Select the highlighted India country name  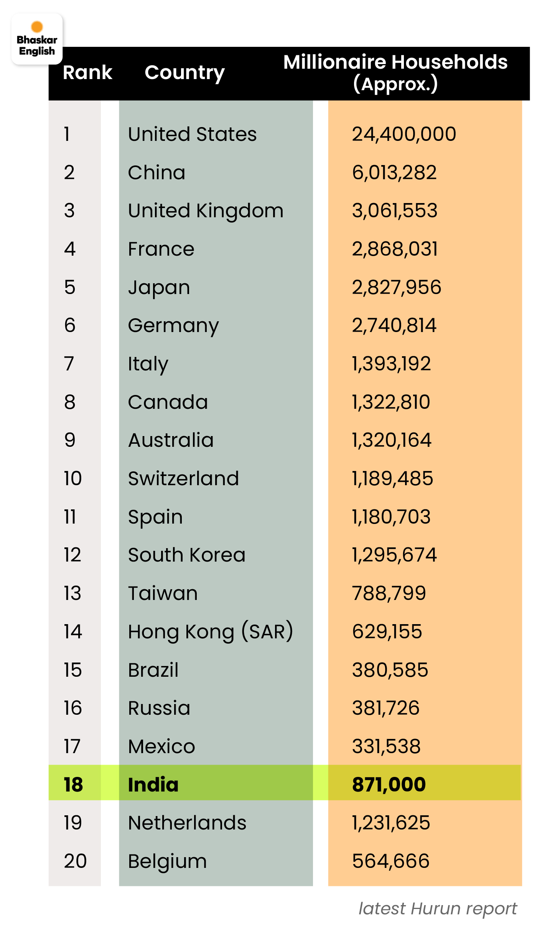click(153, 784)
